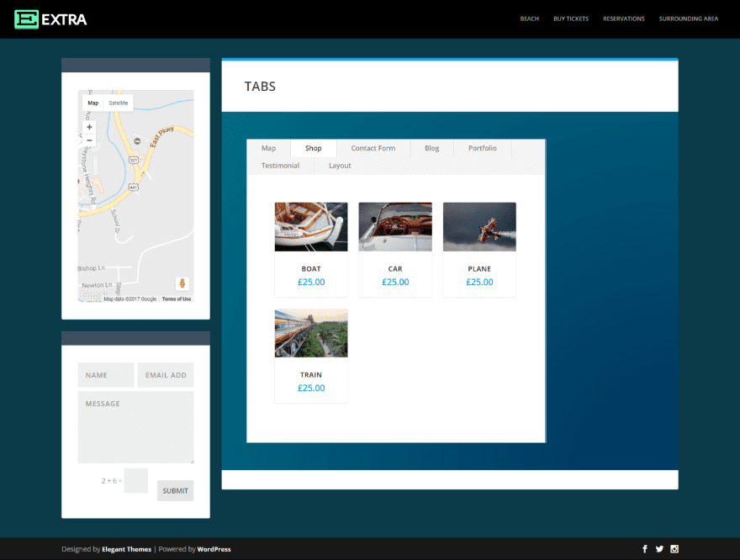Follow the Elegant Themes link
Image resolution: width=740 pixels, height=560 pixels.
[x=126, y=549]
